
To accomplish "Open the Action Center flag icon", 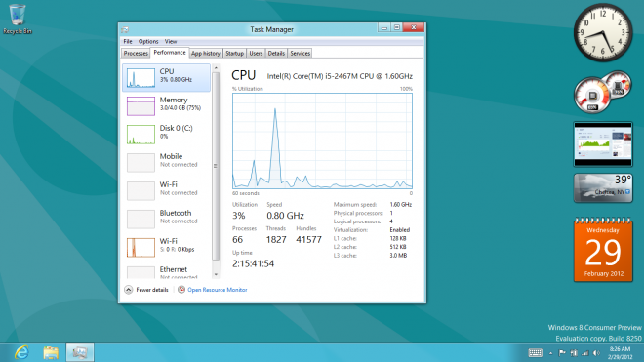I will click(x=562, y=353).
